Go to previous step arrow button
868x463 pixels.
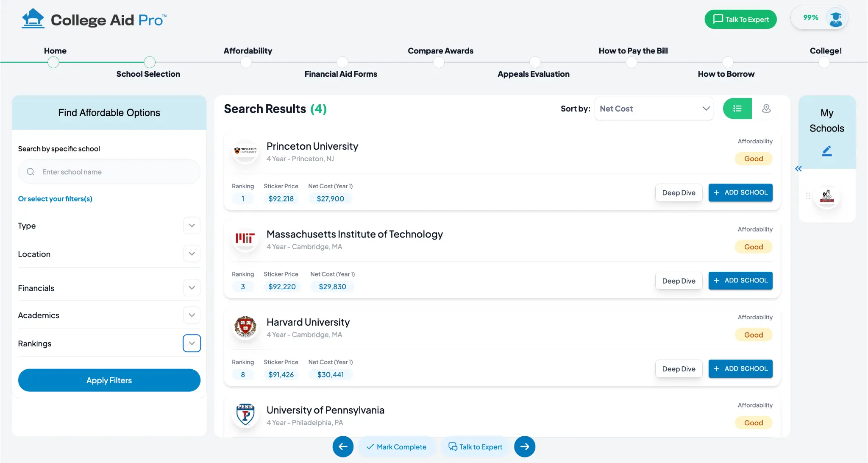(343, 446)
